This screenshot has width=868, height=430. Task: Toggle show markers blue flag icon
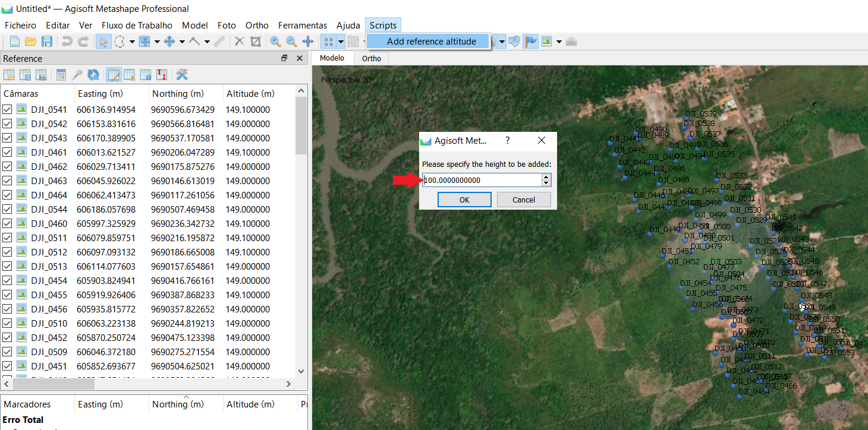click(531, 42)
